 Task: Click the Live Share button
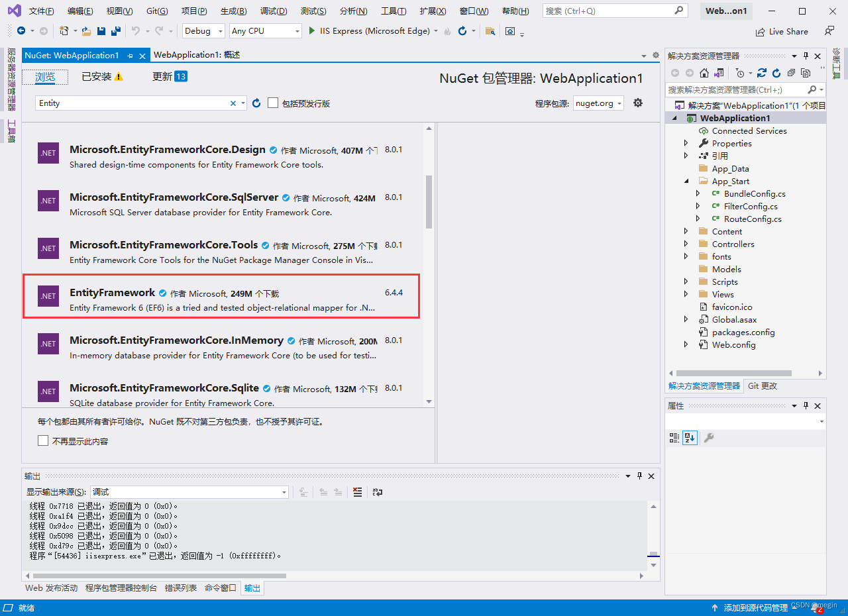pyautogui.click(x=782, y=30)
